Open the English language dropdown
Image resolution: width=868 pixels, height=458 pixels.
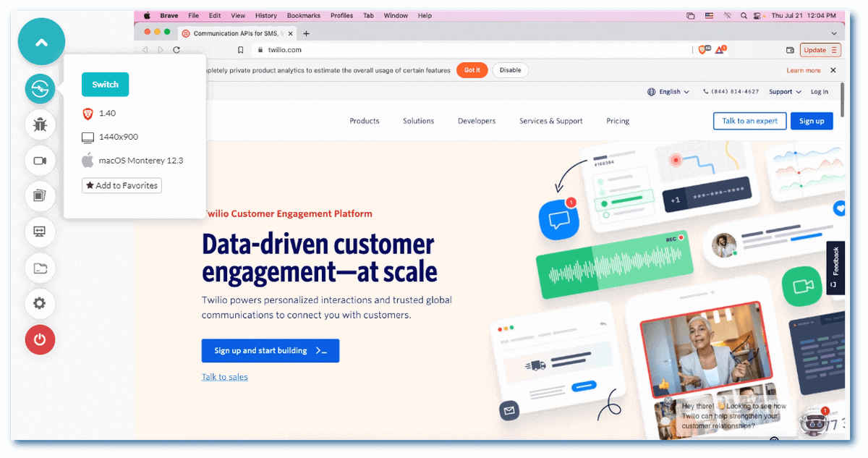click(667, 91)
